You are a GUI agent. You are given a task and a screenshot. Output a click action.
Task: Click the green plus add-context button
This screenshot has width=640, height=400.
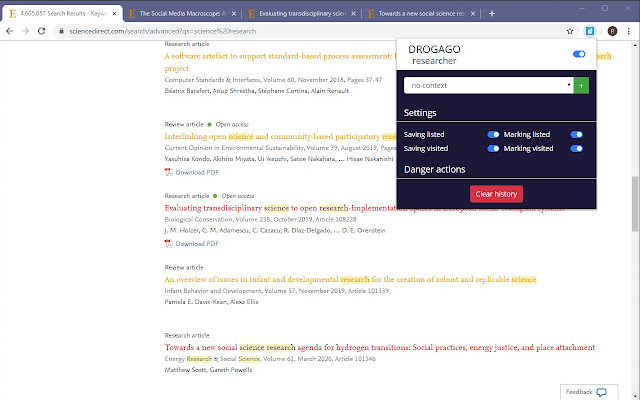pos(581,86)
